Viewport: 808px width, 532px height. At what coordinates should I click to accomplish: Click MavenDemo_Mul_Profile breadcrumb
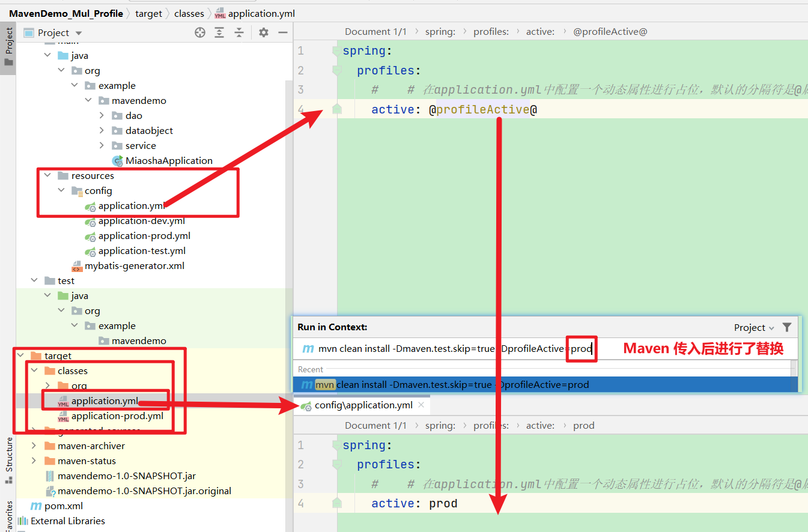tap(66, 13)
